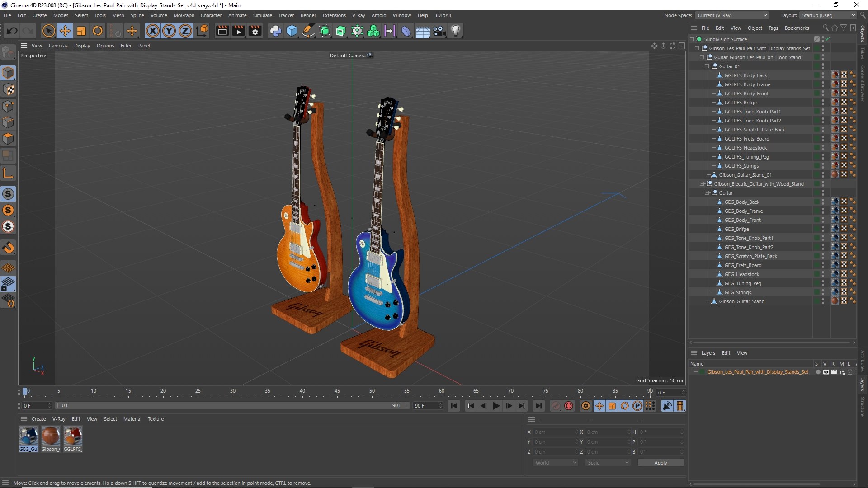Image resolution: width=868 pixels, height=488 pixels.
Task: Open Edit Render Settings icon
Action: [x=255, y=31]
